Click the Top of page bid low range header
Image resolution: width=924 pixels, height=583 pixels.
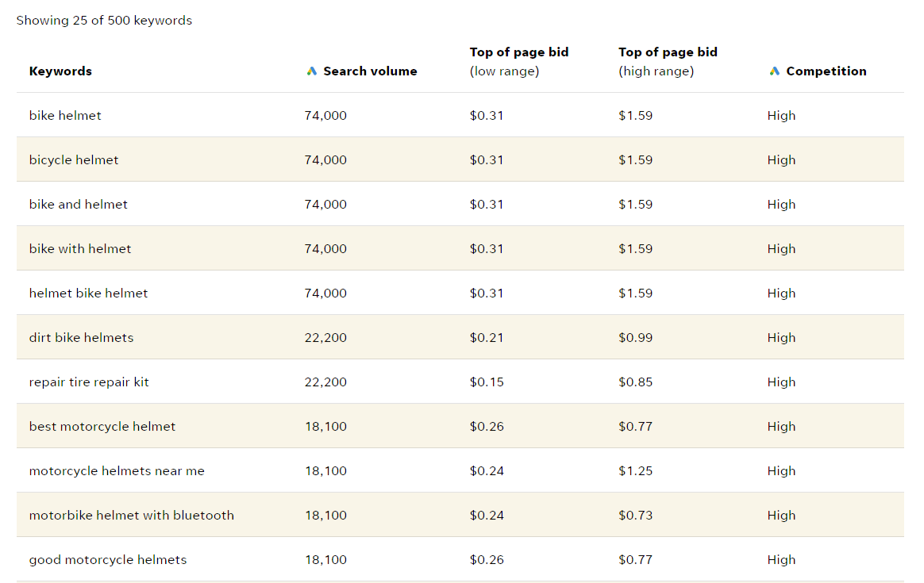click(x=519, y=62)
